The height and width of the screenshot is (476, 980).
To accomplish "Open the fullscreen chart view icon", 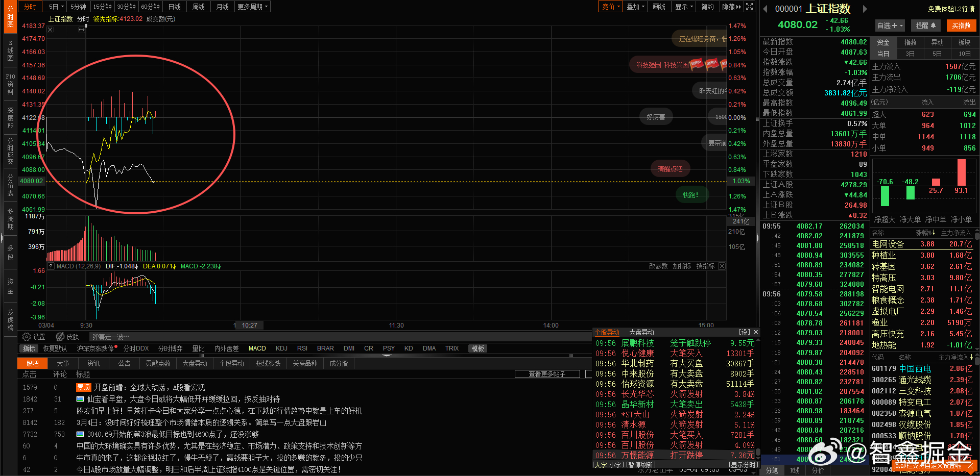I will click(x=749, y=7).
